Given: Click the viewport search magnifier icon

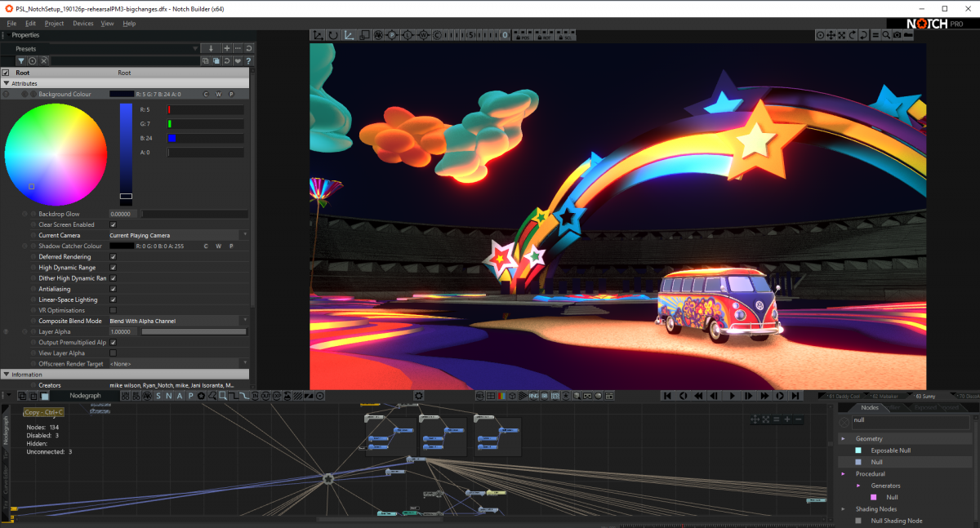Looking at the screenshot, I should [886, 35].
